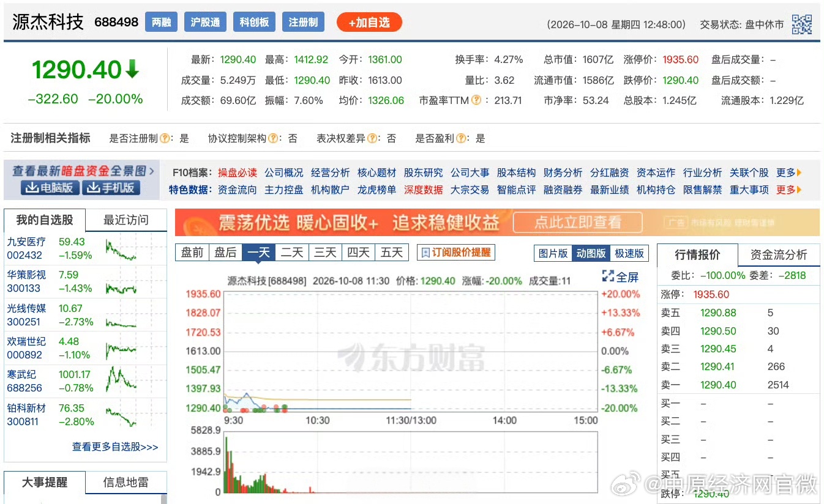Click help icon next to 是否盈利

461,139
